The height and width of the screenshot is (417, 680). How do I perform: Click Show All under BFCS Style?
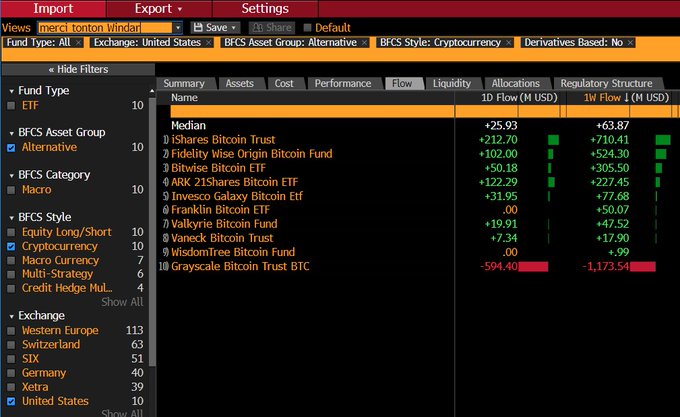122,302
